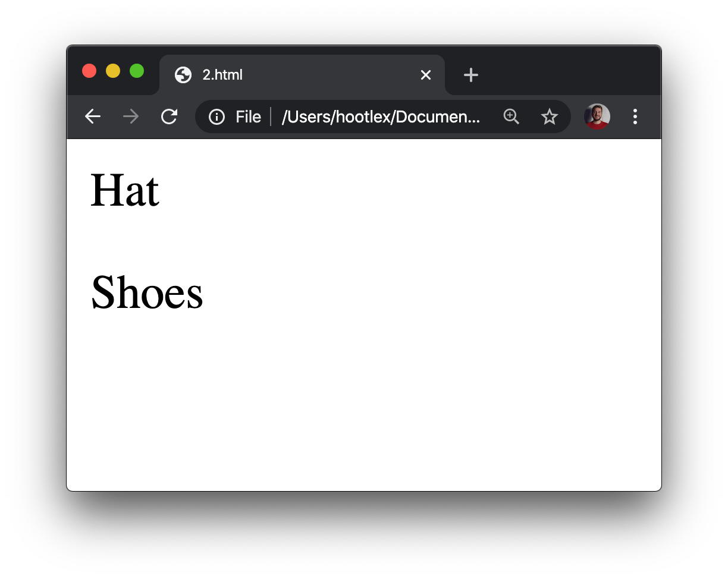Click the Hat text on the page
Viewport: 728px width, 579px height.
pos(125,191)
